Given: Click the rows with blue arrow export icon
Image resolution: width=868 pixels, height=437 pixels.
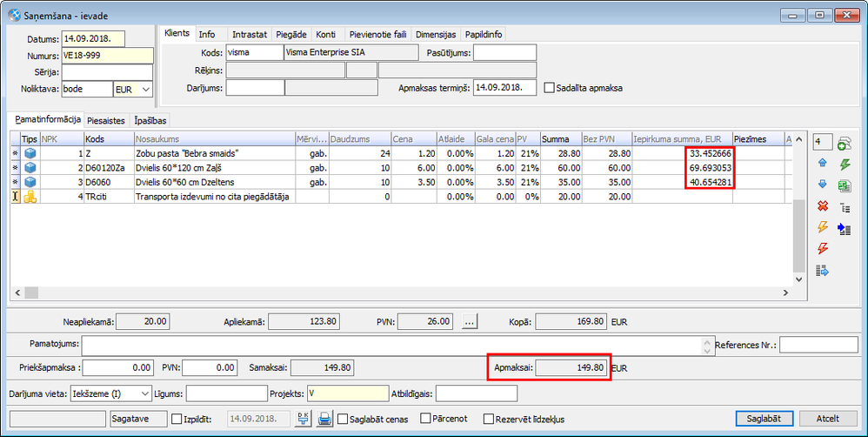Looking at the screenshot, I should point(823,271).
